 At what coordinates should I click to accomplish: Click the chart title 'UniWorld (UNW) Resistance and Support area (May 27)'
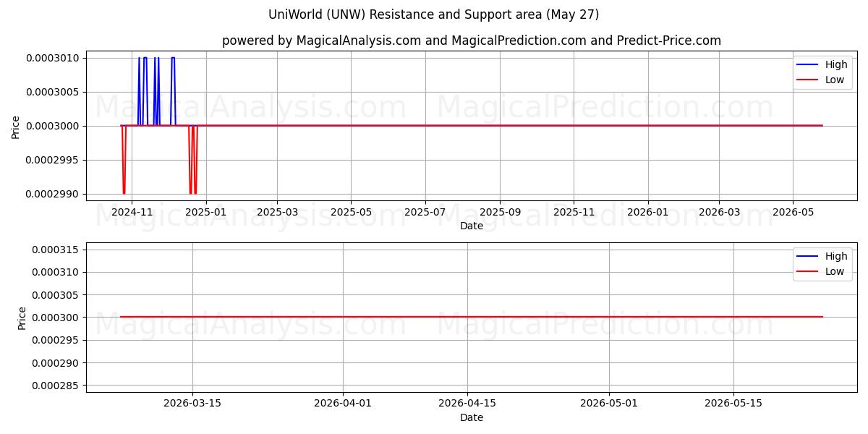[433, 14]
